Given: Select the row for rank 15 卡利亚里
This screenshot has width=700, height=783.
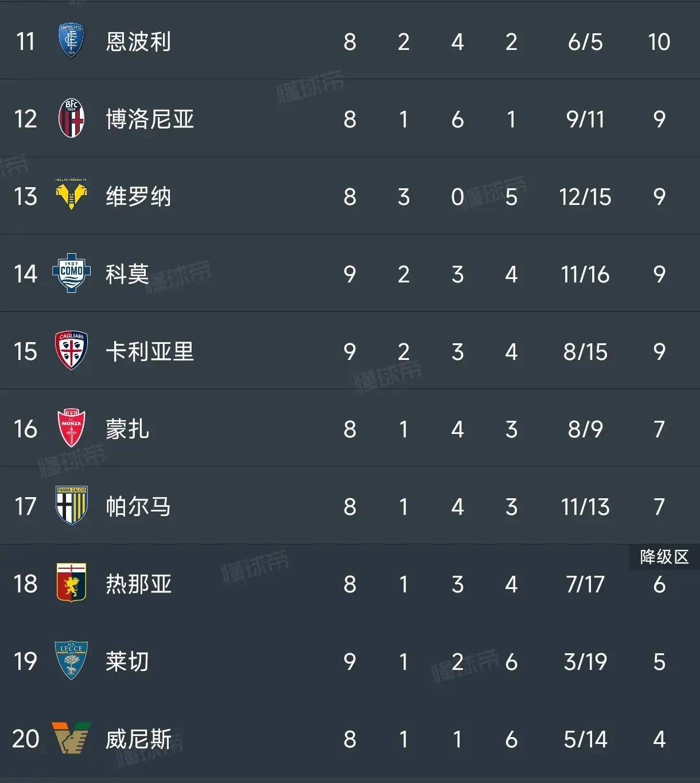Looking at the screenshot, I should 350,351.
